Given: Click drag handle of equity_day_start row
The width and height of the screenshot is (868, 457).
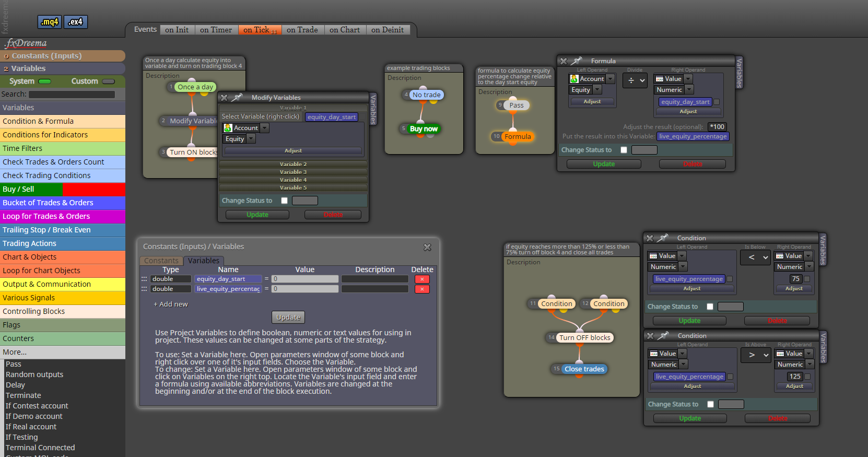Looking at the screenshot, I should pos(144,279).
